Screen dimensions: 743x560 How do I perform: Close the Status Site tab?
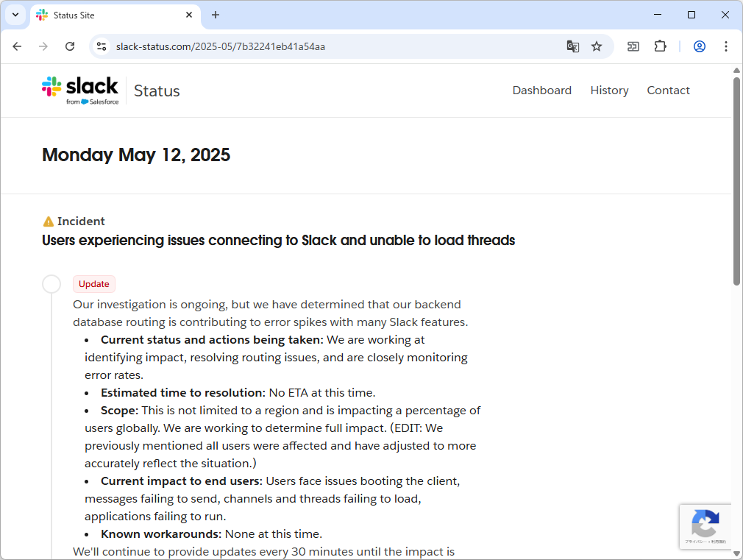click(189, 15)
